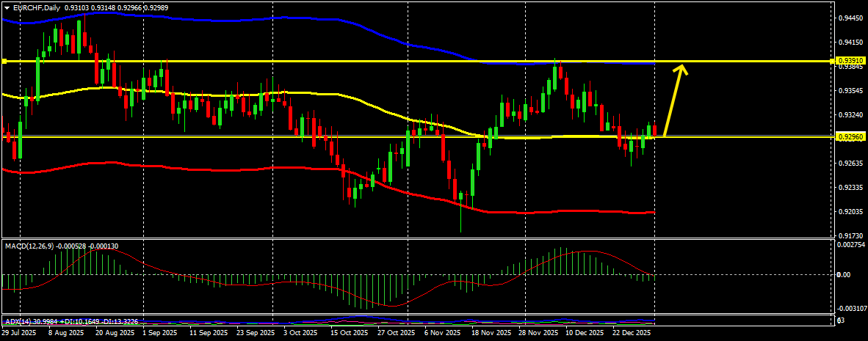Open the dropdown triangle beside EURCHF,Daily

tap(7, 8)
